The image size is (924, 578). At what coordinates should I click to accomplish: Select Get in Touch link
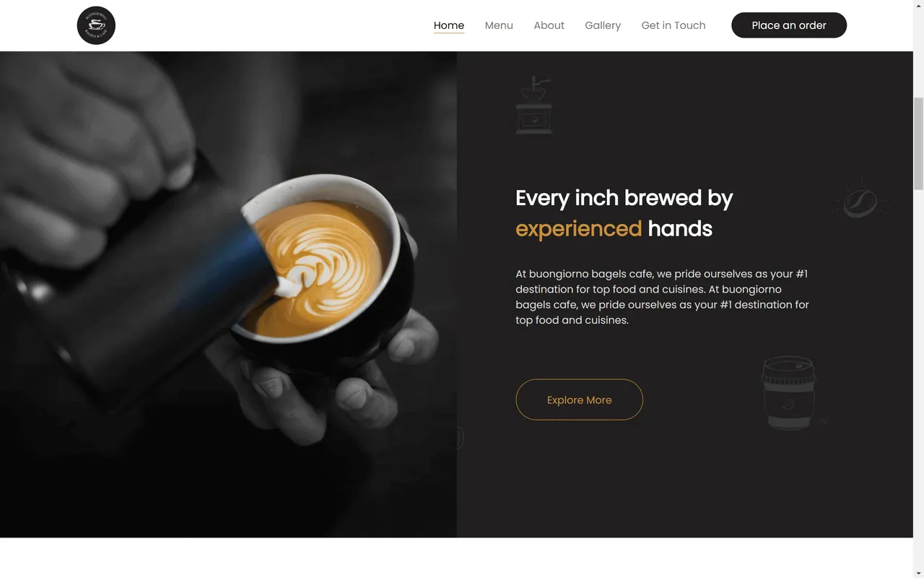pyautogui.click(x=674, y=25)
